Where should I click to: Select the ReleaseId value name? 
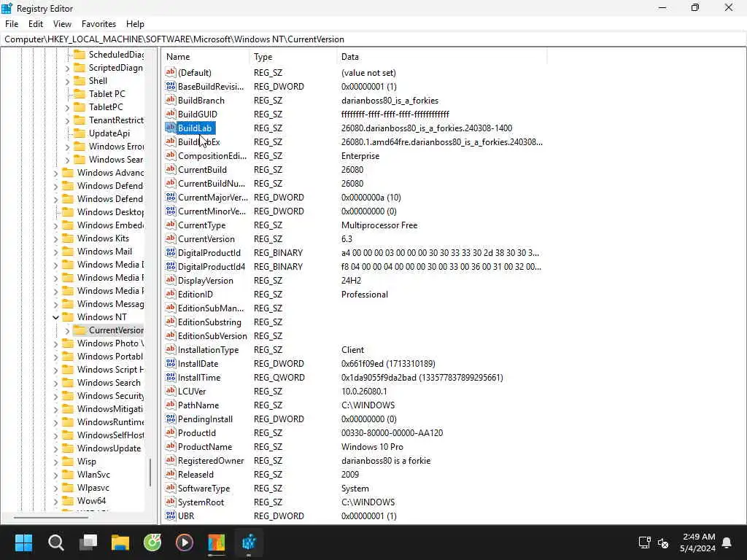click(196, 474)
